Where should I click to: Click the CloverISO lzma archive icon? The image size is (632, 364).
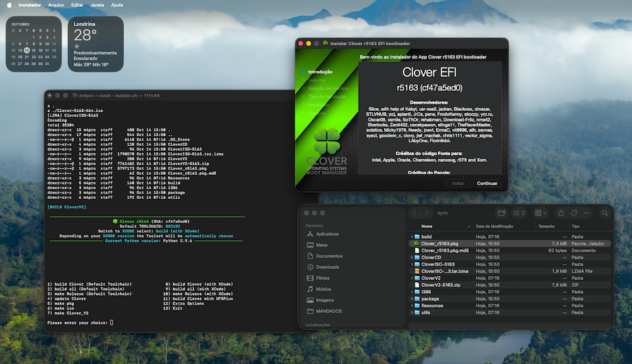click(417, 271)
